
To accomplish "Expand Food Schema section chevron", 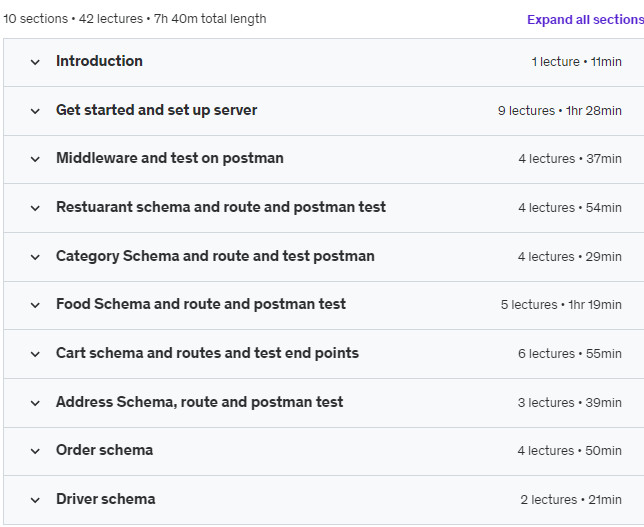I will tap(35, 305).
